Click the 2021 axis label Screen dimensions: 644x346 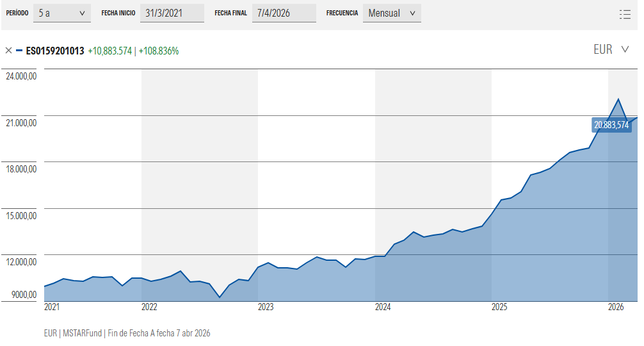(52, 307)
